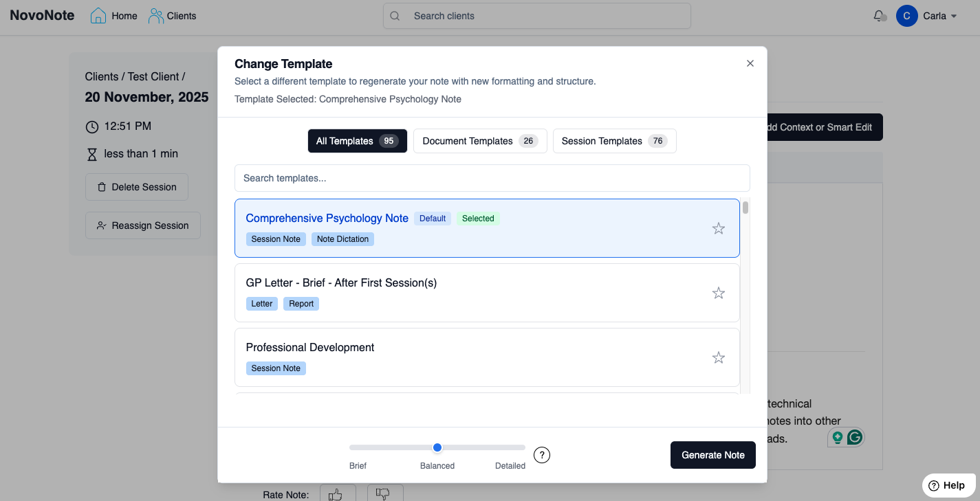The height and width of the screenshot is (501, 980).
Task: Click the note length help question icon
Action: [542, 455]
